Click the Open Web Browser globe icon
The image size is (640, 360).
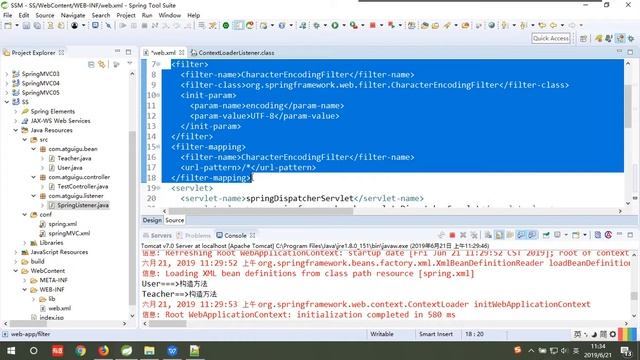coord(491,25)
